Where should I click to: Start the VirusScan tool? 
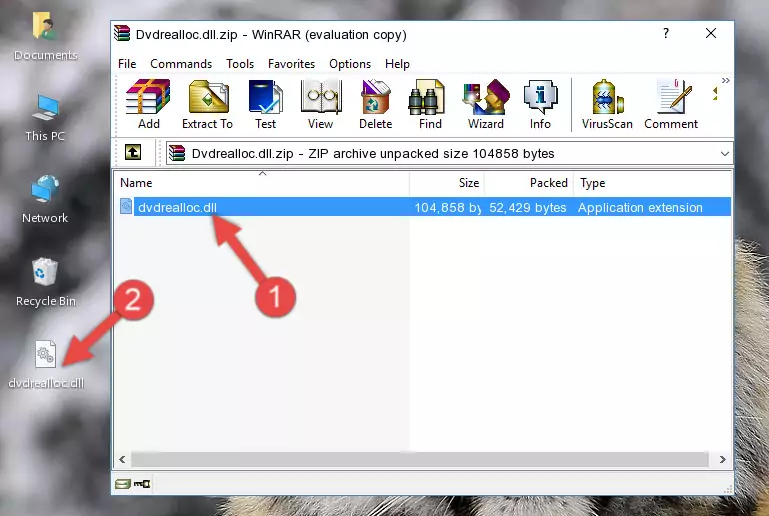coord(607,104)
